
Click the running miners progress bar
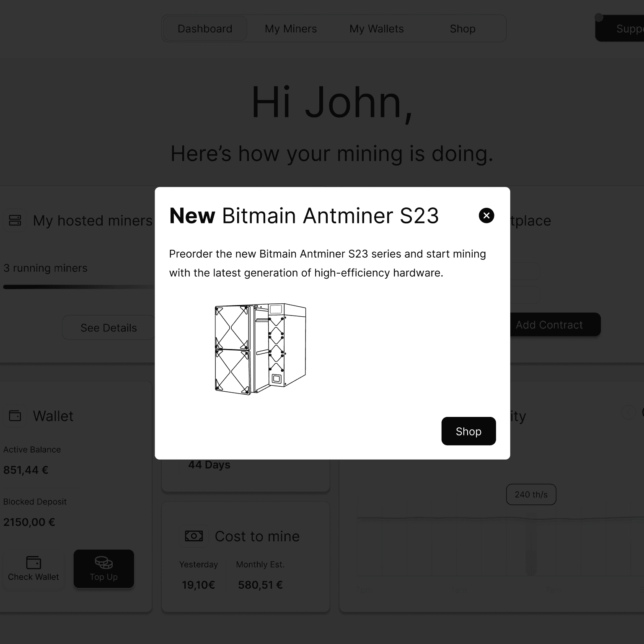pyautogui.click(x=79, y=287)
